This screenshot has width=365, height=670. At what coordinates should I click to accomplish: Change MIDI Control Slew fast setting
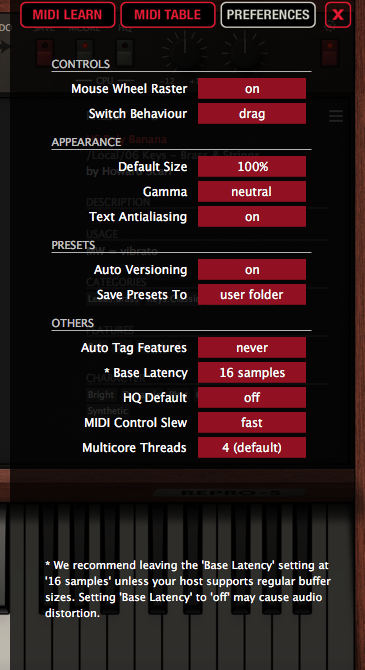252,423
